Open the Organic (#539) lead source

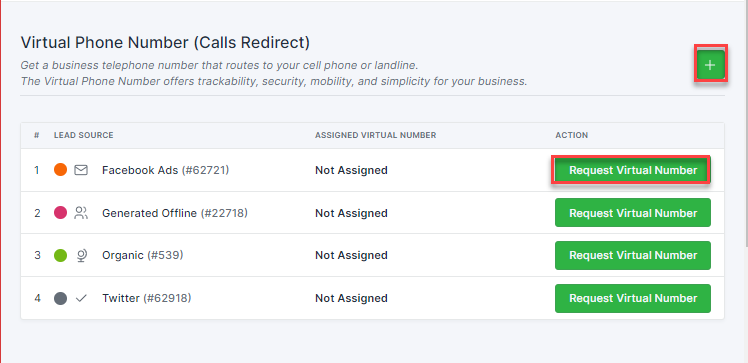[143, 255]
